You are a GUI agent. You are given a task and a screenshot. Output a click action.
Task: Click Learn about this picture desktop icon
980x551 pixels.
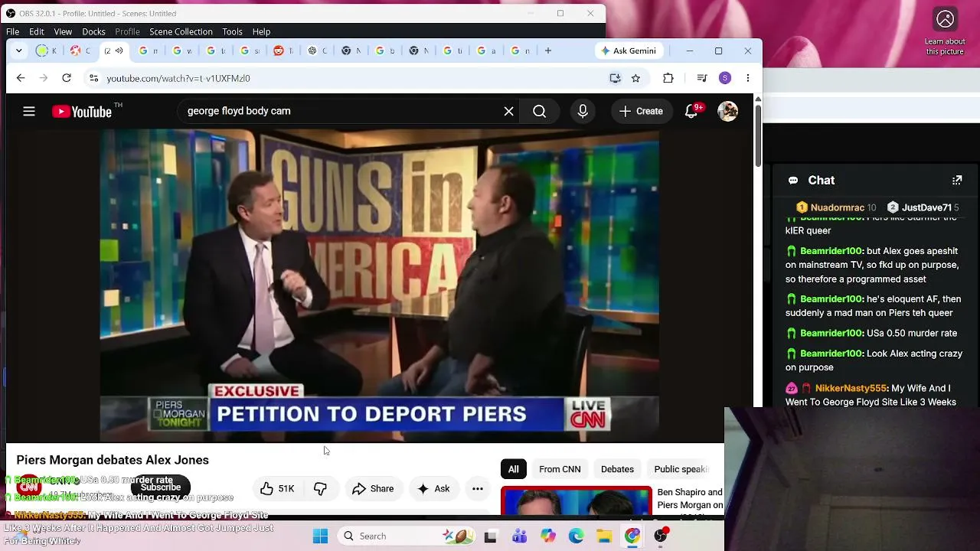[945, 31]
